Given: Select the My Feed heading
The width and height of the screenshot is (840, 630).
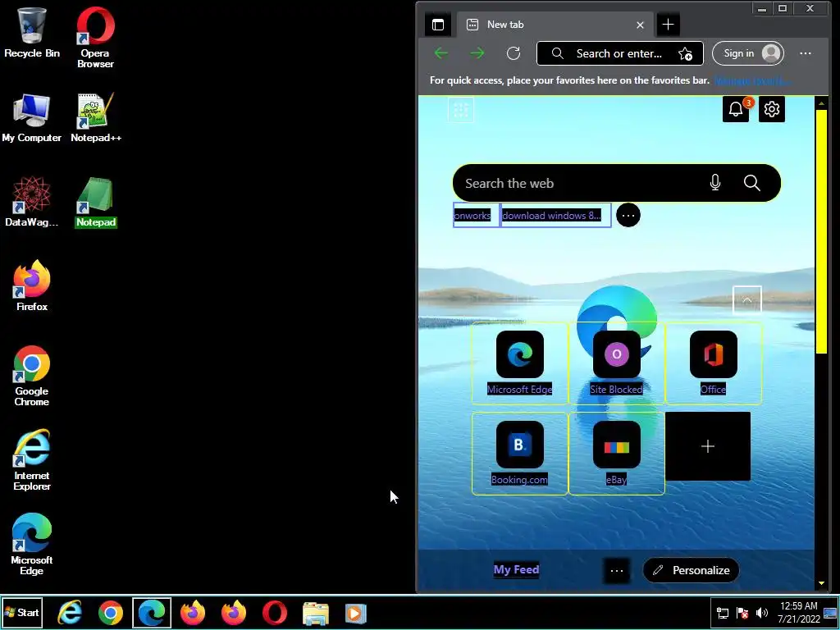Looking at the screenshot, I should (517, 569).
